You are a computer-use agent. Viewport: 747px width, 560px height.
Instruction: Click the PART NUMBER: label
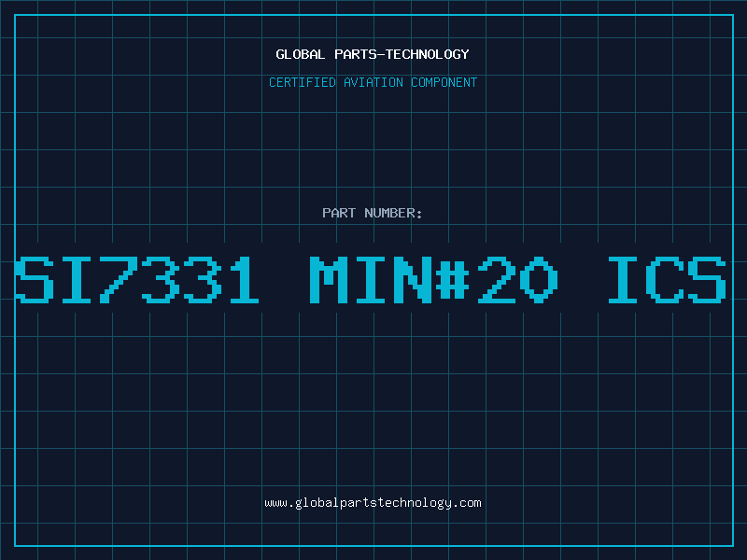(x=373, y=213)
